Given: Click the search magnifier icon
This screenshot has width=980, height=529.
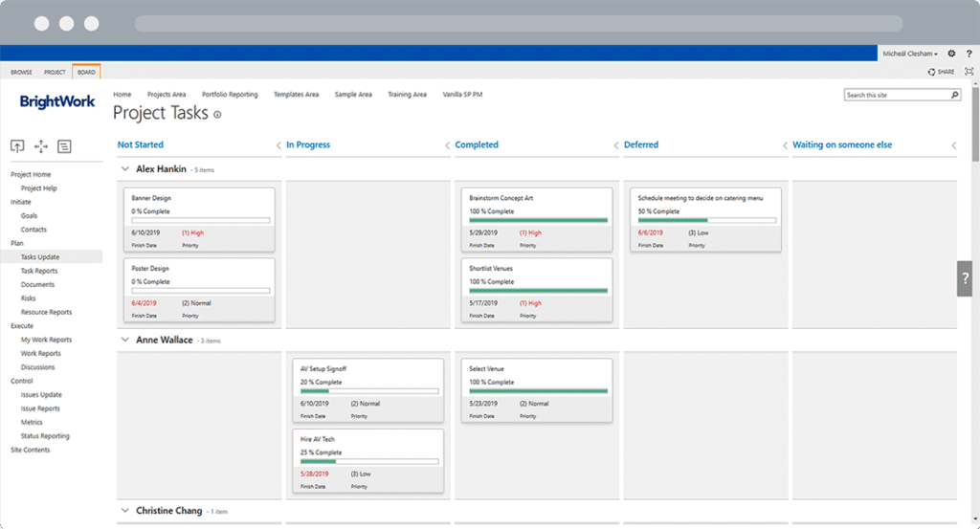Looking at the screenshot, I should click(x=954, y=95).
